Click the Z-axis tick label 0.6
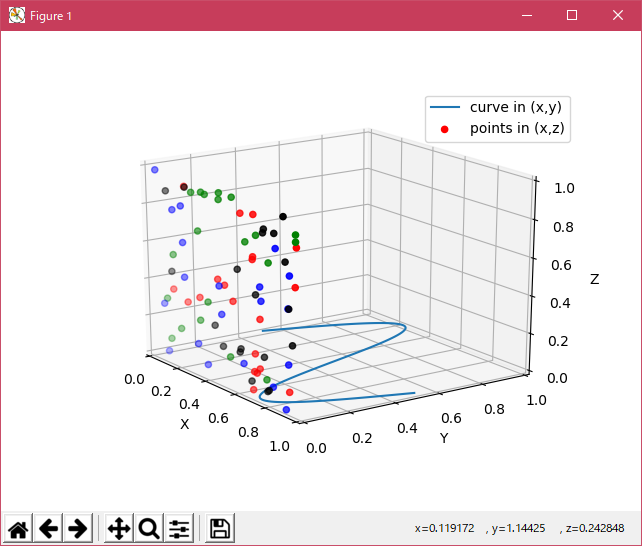 point(561,265)
